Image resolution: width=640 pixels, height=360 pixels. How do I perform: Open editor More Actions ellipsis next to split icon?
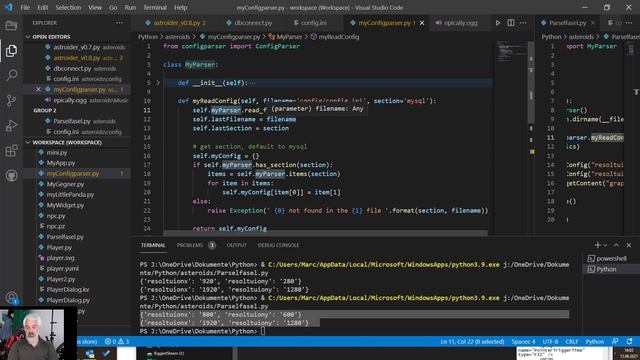[523, 23]
